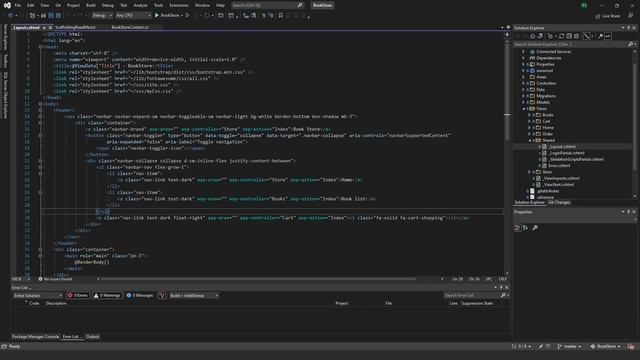This screenshot has height=360, width=640.
Task: Switch to the Output tab
Action: 93,337
